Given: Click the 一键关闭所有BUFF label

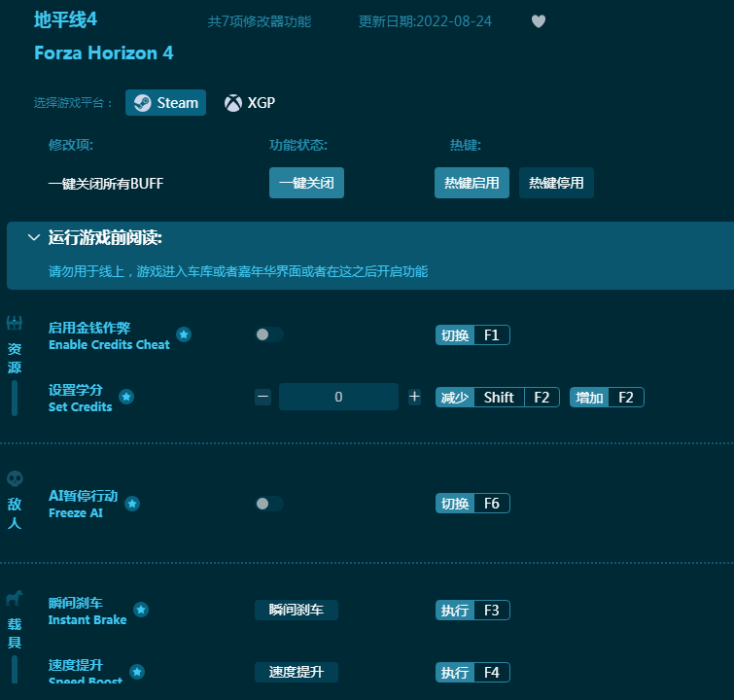Looking at the screenshot, I should pos(106,184).
